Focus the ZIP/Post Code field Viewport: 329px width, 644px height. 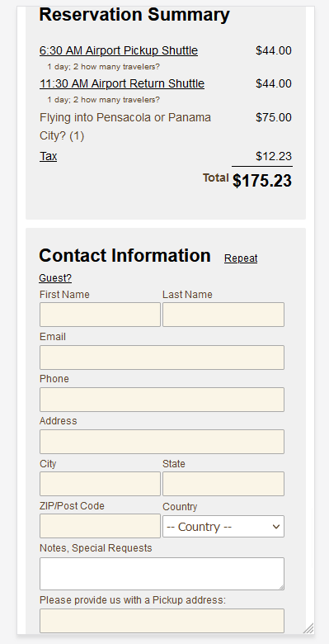[100, 526]
